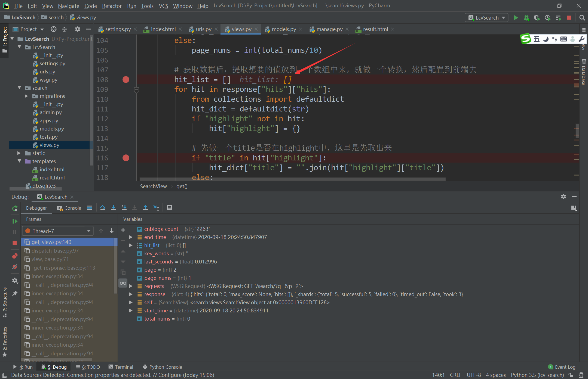Collapse the templates folder
Viewport: 588px width, 379px height.
(19, 161)
